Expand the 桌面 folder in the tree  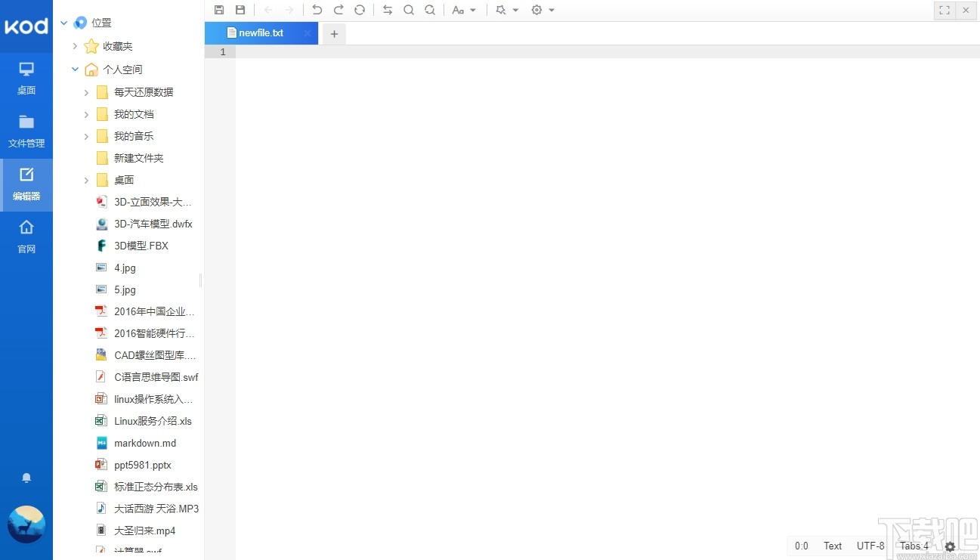(x=86, y=180)
